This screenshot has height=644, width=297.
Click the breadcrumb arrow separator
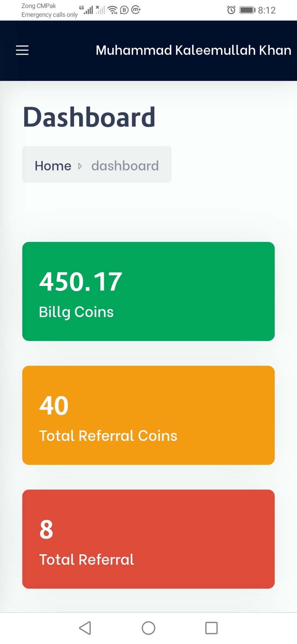[x=80, y=166]
